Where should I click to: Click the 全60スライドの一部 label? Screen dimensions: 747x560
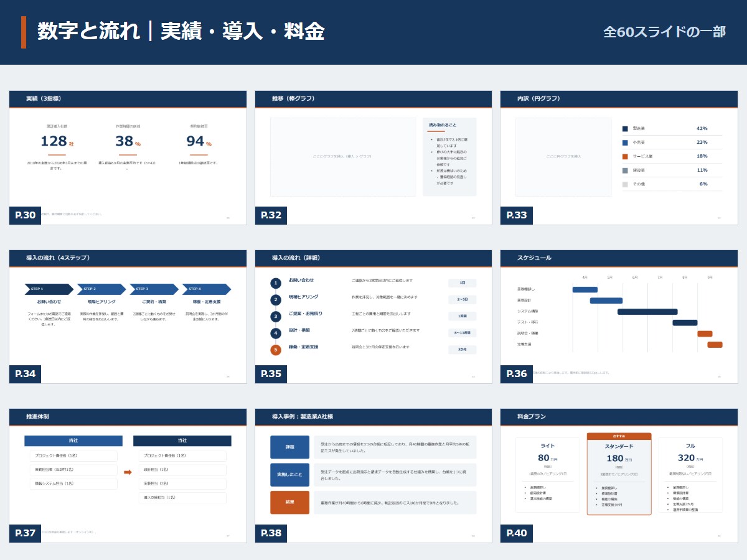click(664, 32)
